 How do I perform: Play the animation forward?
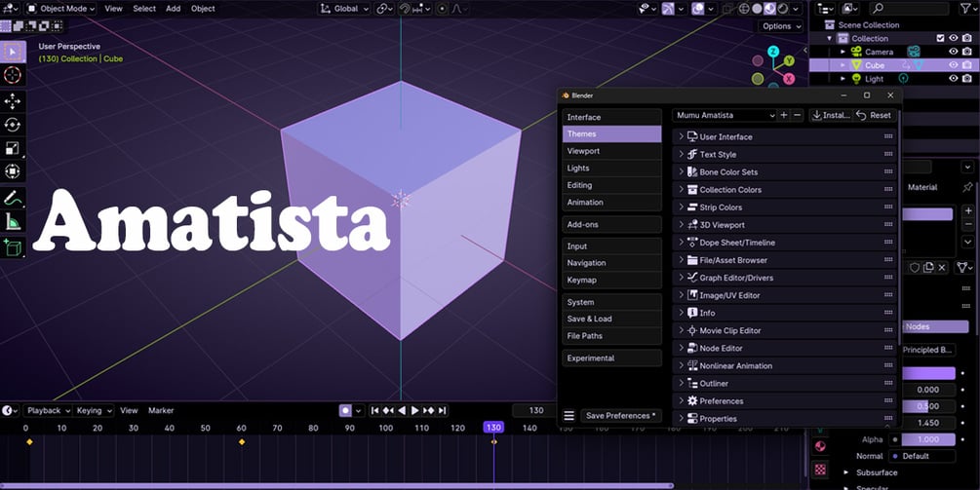coord(414,410)
